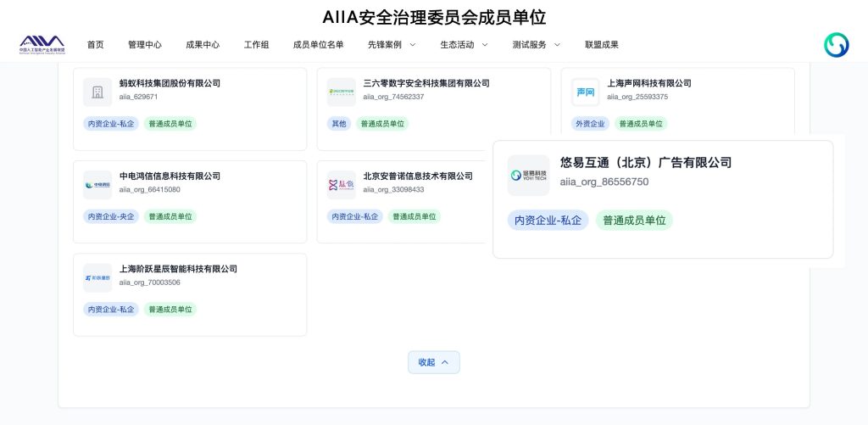The width and height of the screenshot is (868, 425).
Task: Collapse the list with 收起 button
Action: click(x=433, y=362)
